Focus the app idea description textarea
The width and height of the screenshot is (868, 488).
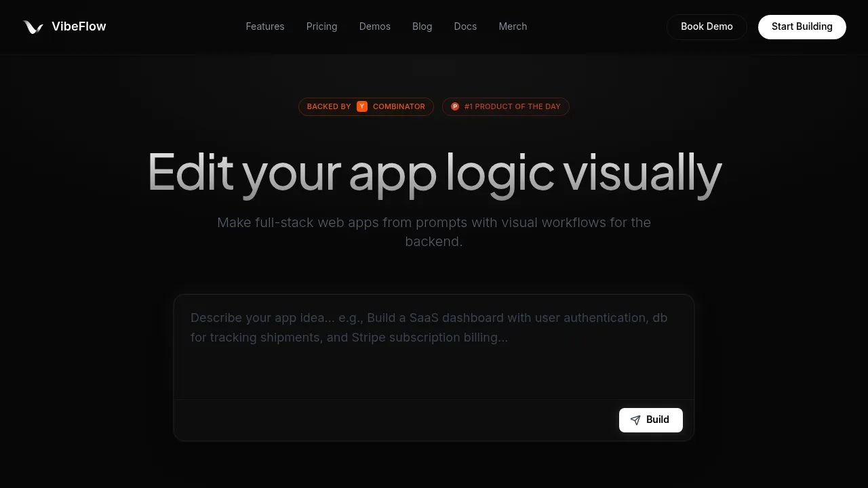coord(434,347)
